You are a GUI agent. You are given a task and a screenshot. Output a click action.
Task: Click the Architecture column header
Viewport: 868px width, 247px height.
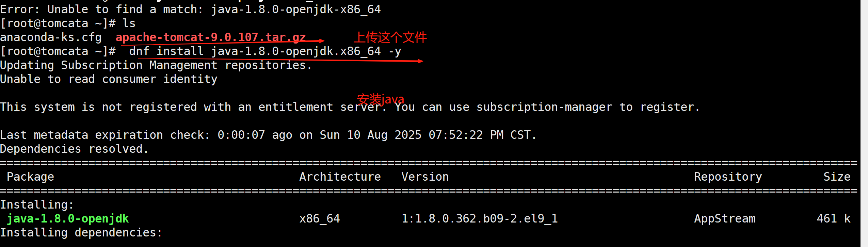(x=340, y=177)
